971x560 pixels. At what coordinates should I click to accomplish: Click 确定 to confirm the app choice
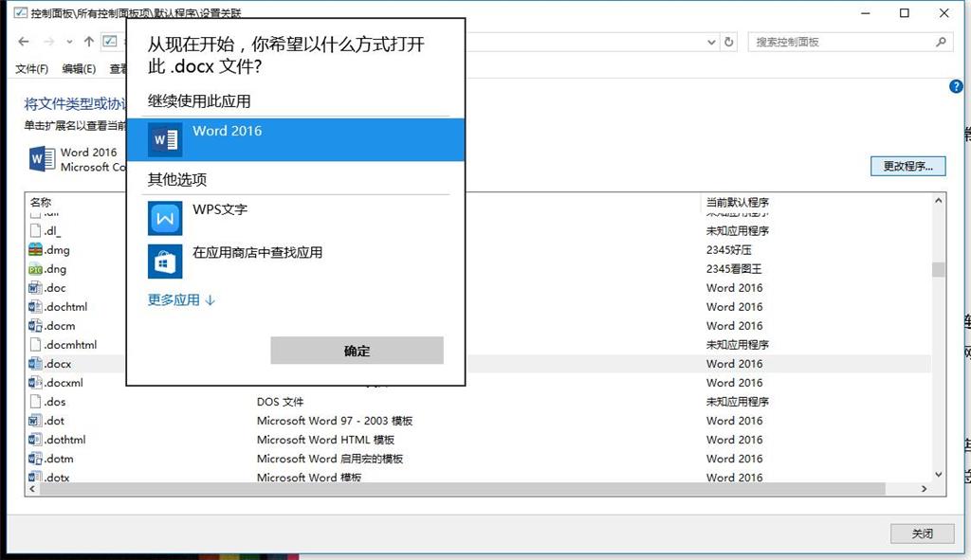pyautogui.click(x=357, y=351)
